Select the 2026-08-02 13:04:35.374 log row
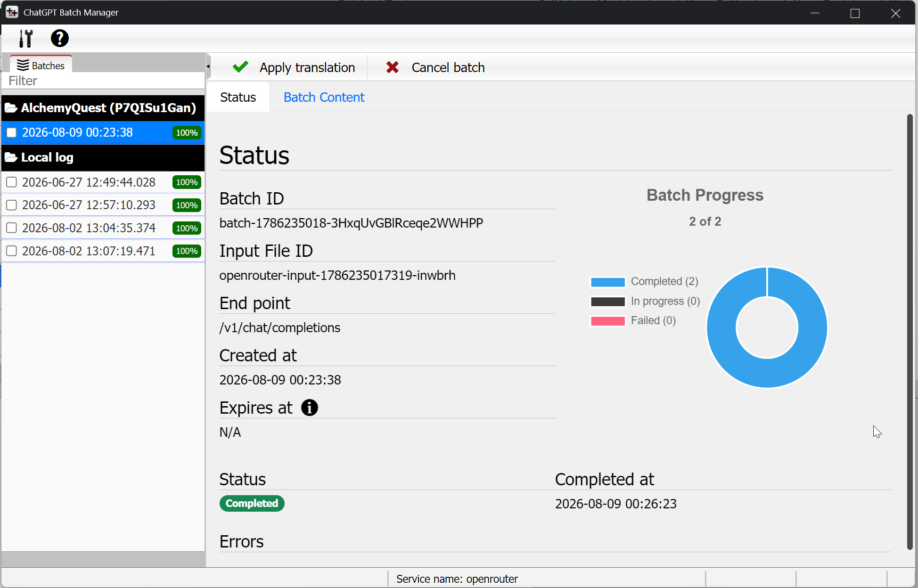The height and width of the screenshot is (588, 918). click(103, 228)
